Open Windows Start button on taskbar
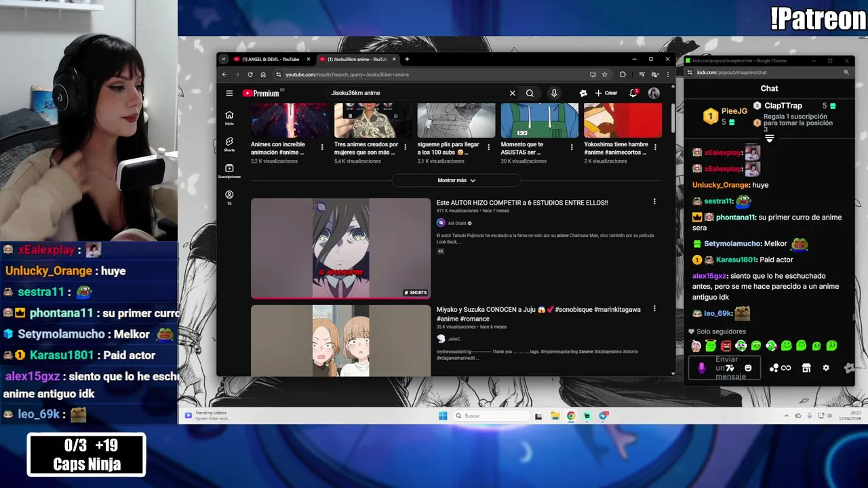868x488 pixels. pos(443,416)
